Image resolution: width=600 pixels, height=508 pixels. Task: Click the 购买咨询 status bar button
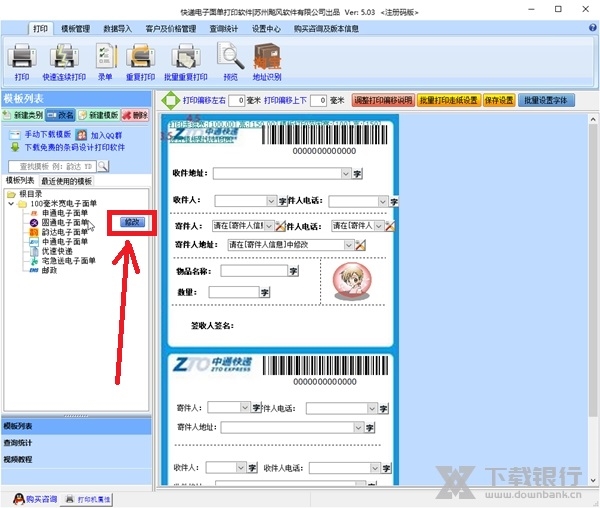click(x=35, y=499)
